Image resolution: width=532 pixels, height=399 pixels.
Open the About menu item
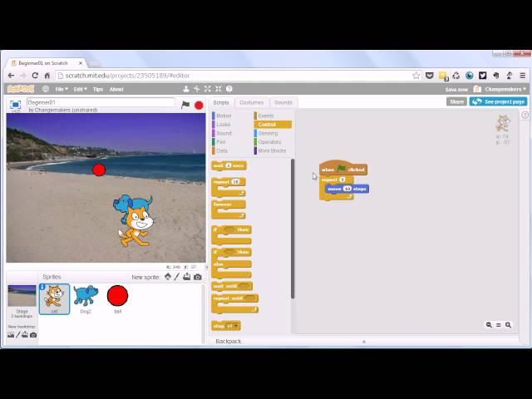[116, 89]
